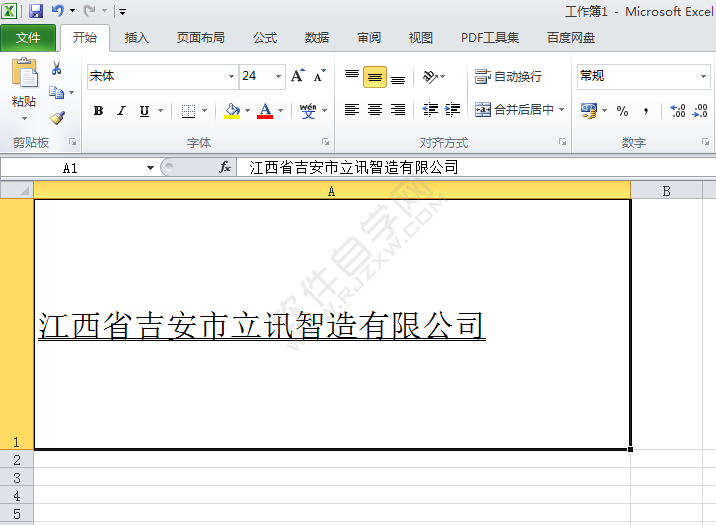This screenshot has width=716, height=525.
Task: Click the Copy icon
Action: [x=56, y=93]
